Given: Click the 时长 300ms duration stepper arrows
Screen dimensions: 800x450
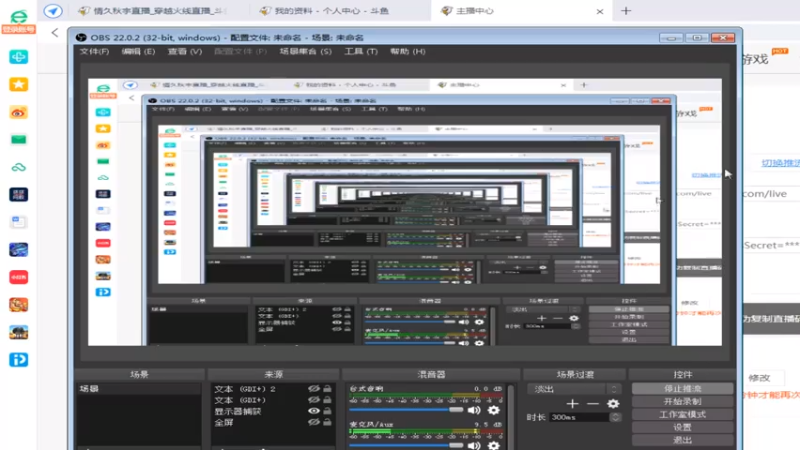Looking at the screenshot, I should tap(615, 417).
